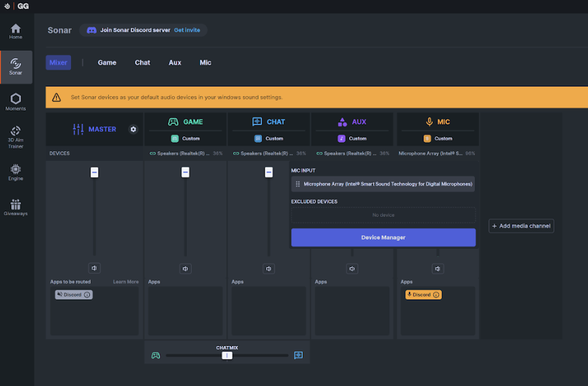Click the info icon on Mic Discord chip

(x=436, y=295)
